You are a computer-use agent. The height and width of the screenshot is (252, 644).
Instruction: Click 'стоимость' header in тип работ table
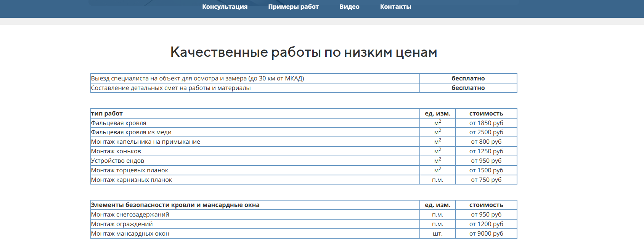tap(486, 113)
